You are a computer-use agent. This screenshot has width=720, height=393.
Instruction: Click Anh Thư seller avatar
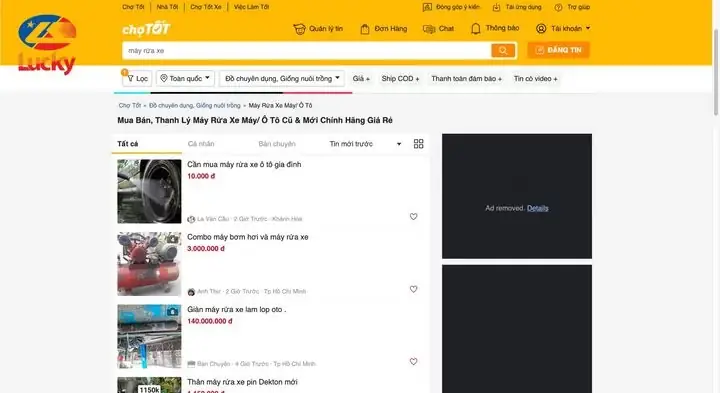(191, 292)
